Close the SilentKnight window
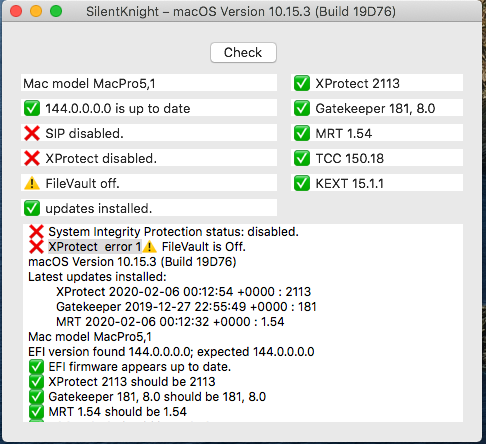The width and height of the screenshot is (486, 444). point(16,11)
